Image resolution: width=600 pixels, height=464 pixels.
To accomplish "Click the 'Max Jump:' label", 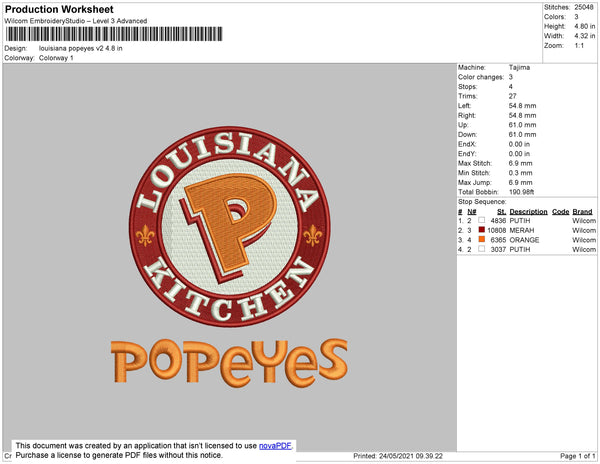I will [475, 182].
